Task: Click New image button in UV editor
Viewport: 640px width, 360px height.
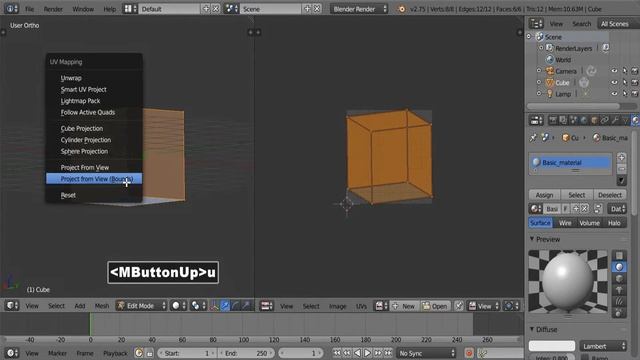Action: click(403, 306)
